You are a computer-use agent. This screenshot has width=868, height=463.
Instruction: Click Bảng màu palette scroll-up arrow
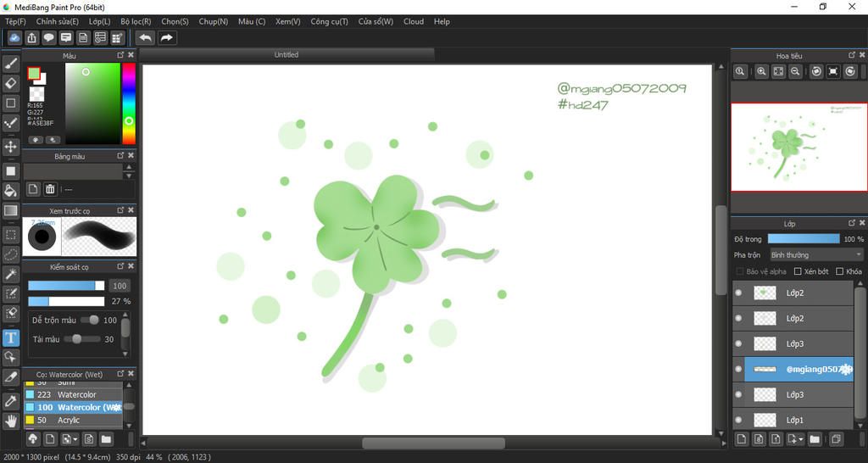(129, 167)
